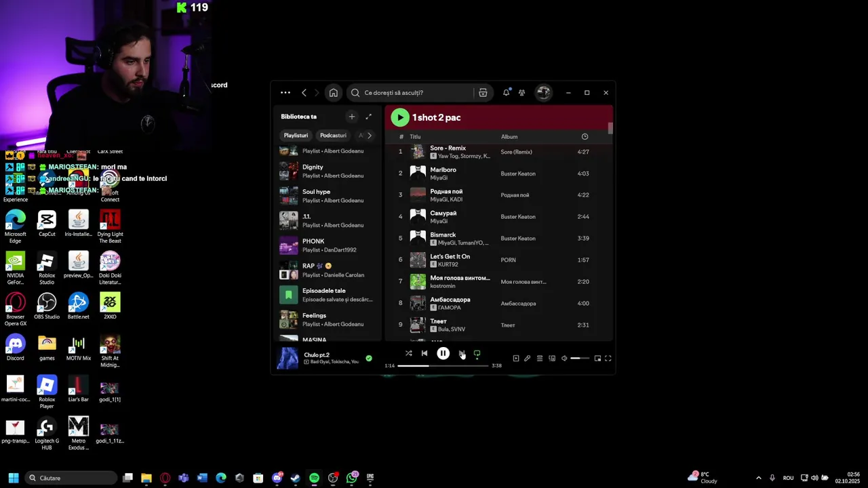Pause the current song
Image resolution: width=868 pixels, height=488 pixels.
click(443, 353)
